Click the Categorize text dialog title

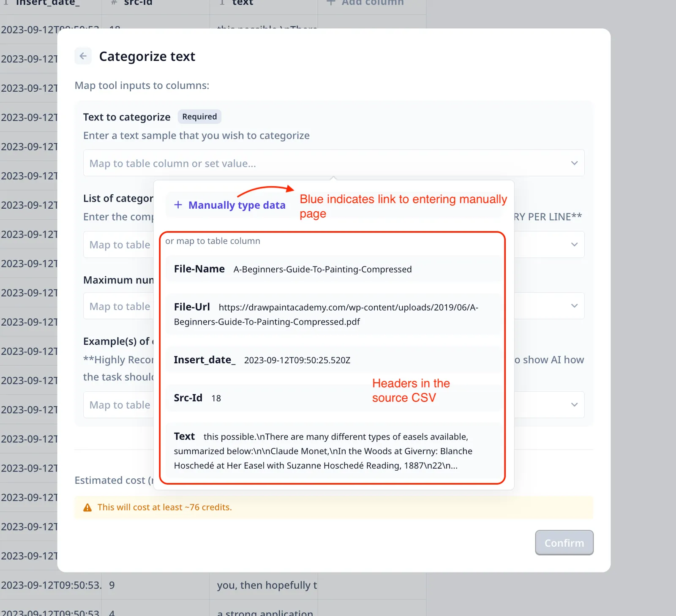point(147,56)
